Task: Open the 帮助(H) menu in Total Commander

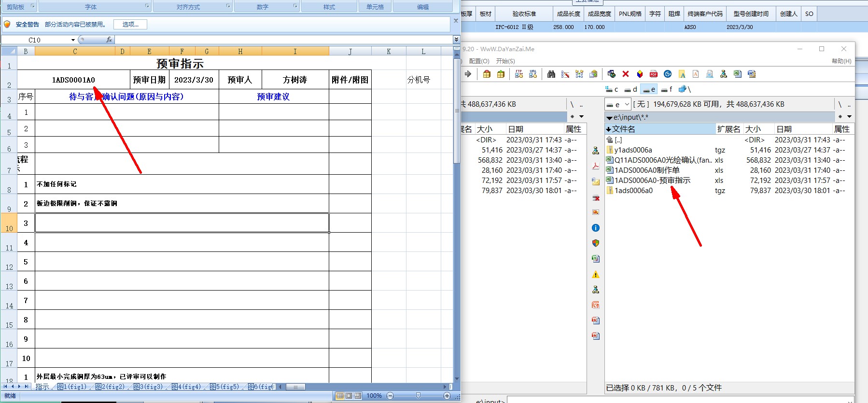Action: (x=841, y=61)
